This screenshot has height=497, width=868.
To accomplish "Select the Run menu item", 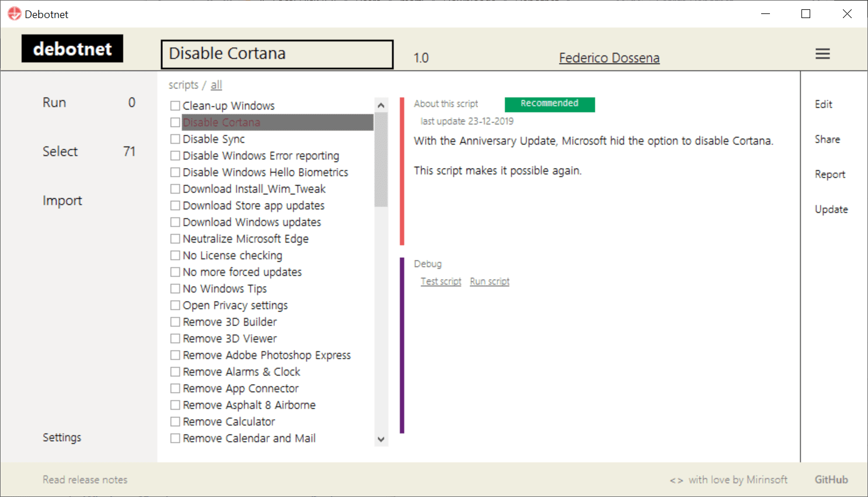I will [54, 103].
